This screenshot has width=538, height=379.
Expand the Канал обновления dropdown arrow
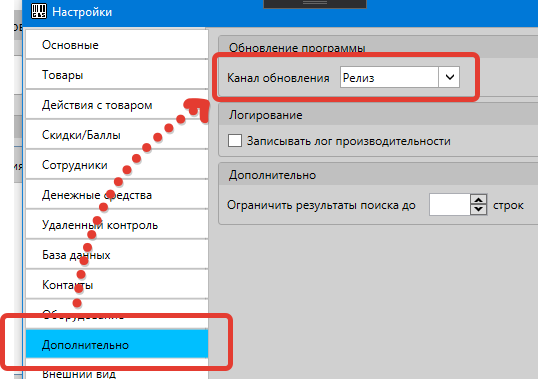click(x=449, y=77)
